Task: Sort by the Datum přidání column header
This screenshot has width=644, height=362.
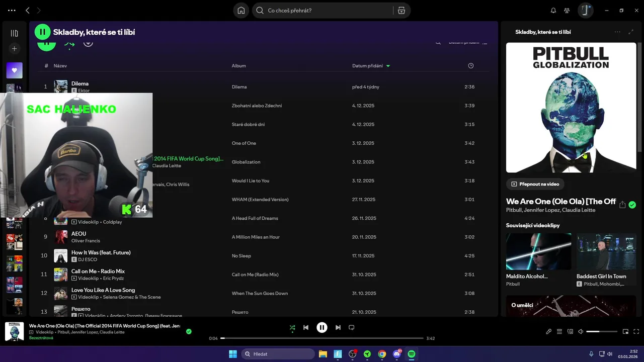Action: point(367,66)
